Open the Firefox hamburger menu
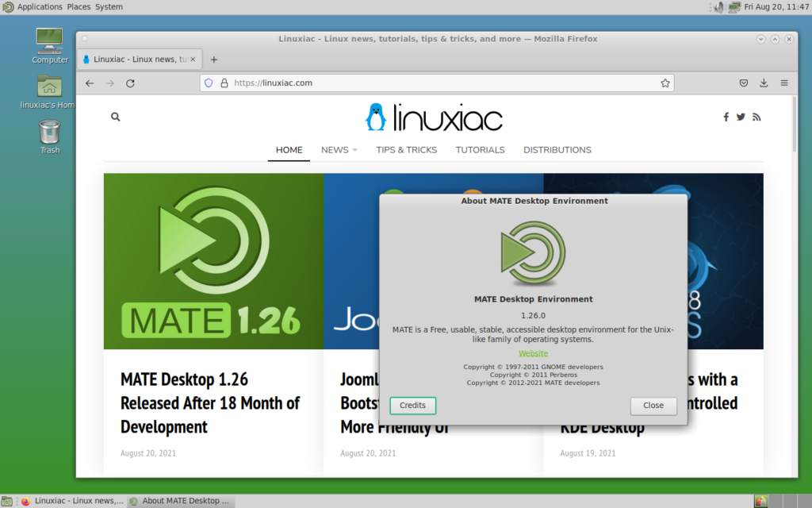812x508 pixels. (x=784, y=83)
